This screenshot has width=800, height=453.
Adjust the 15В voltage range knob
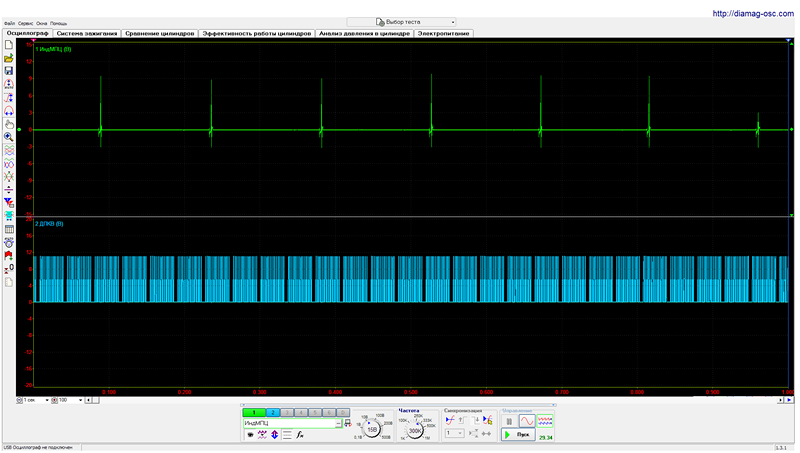click(372, 430)
